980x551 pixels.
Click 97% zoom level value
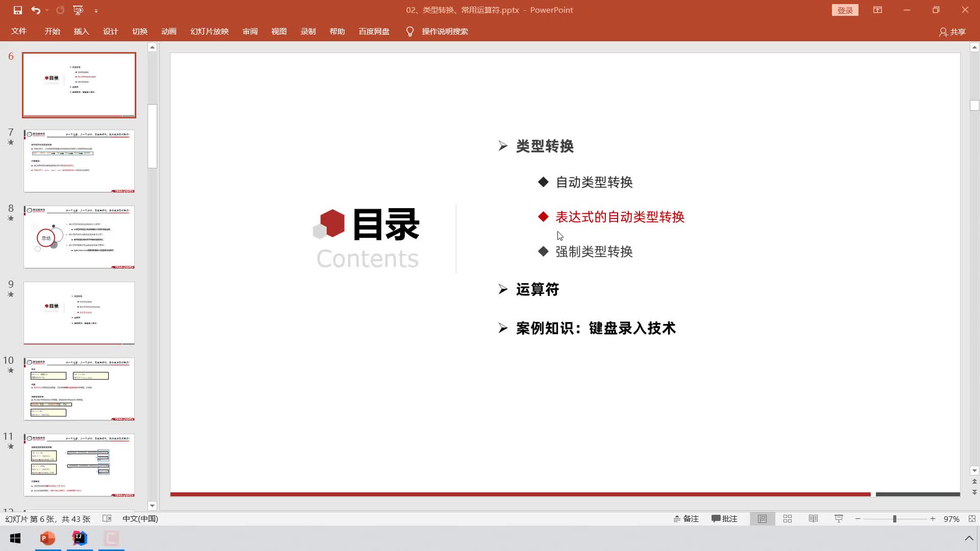[x=951, y=518]
